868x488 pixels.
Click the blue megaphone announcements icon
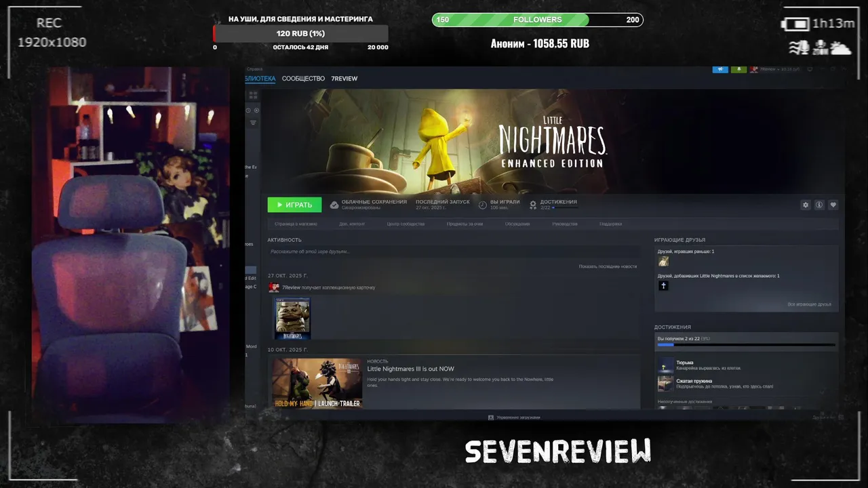tap(720, 69)
